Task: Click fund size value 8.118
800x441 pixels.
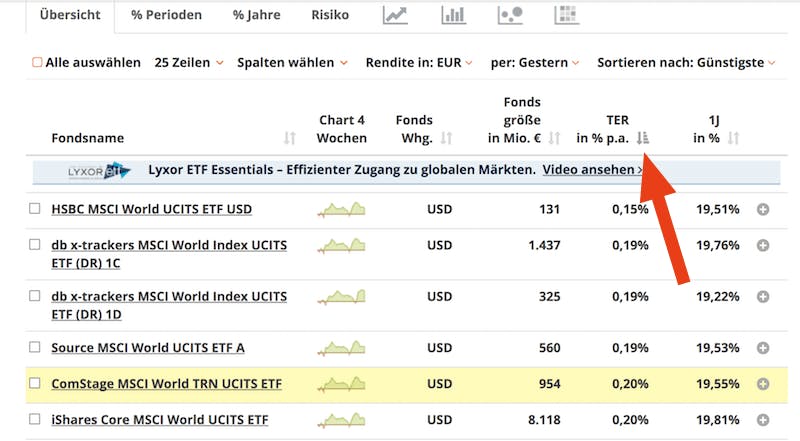Action: [x=544, y=420]
